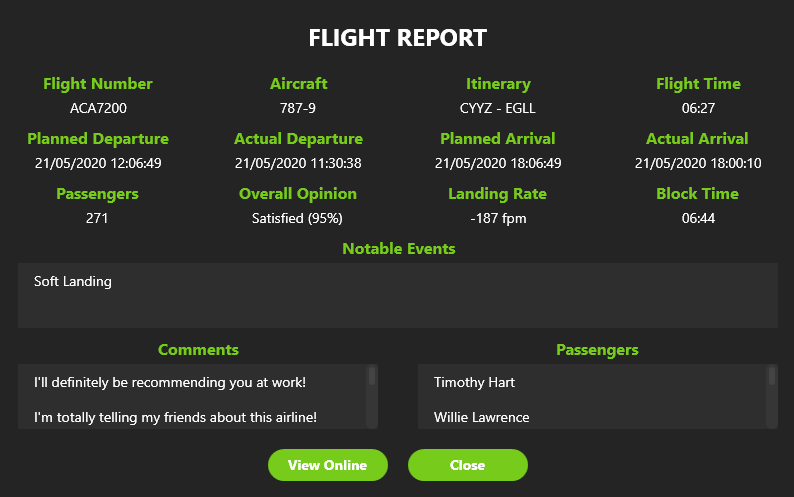Screen dimensions: 794x497
Task: Click the passenger count 271
Action: coord(98,218)
